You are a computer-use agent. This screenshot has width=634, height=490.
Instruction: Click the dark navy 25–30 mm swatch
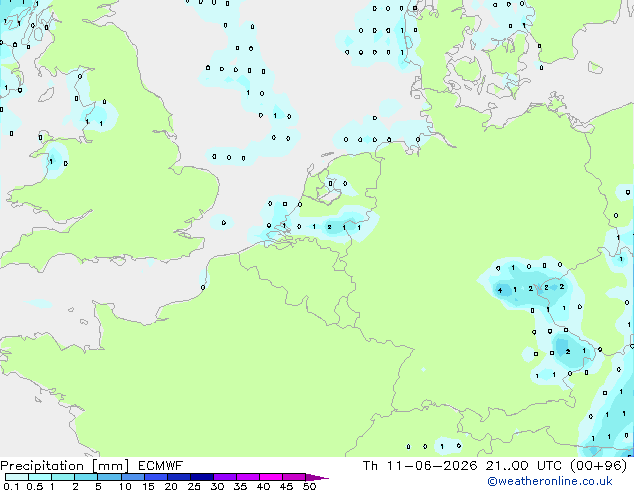pyautogui.click(x=201, y=477)
